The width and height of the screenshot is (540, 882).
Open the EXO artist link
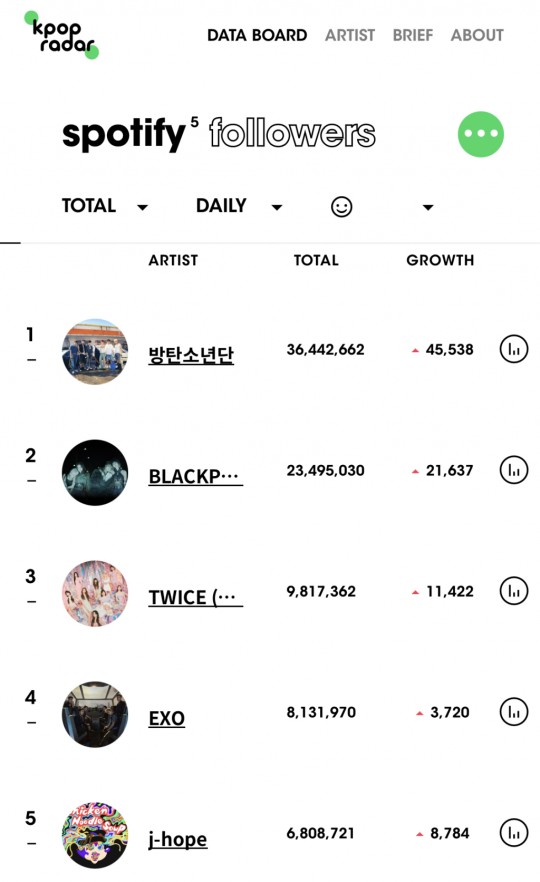click(x=166, y=718)
